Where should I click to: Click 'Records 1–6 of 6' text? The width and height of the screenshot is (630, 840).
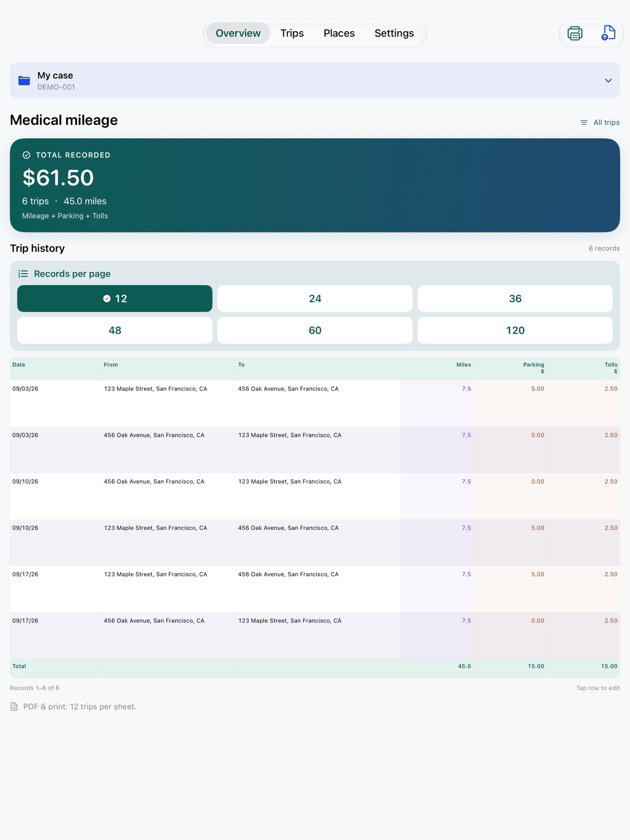pyautogui.click(x=35, y=688)
